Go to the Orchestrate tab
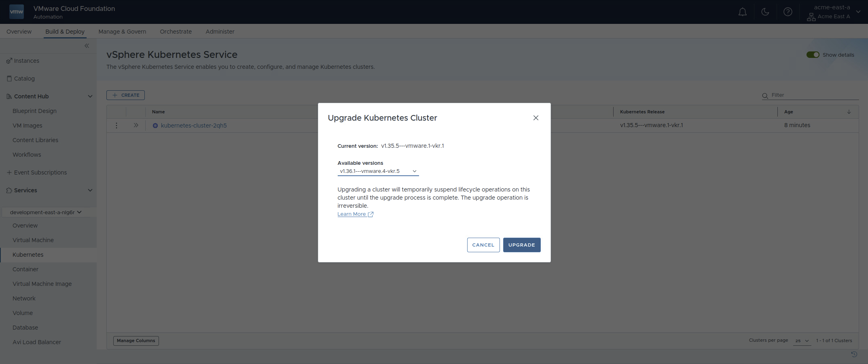This screenshot has height=364, width=868. pos(176,32)
